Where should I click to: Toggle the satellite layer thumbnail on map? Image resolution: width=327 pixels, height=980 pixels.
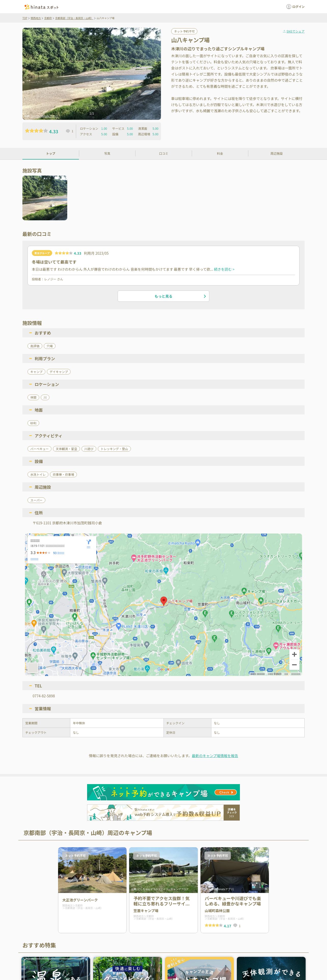pyautogui.click(x=33, y=668)
